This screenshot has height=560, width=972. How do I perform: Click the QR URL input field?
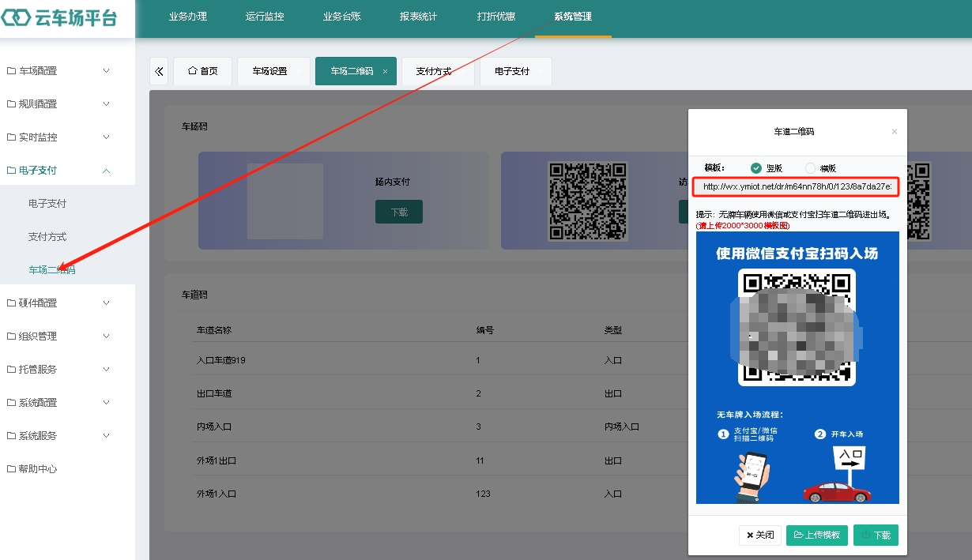796,186
